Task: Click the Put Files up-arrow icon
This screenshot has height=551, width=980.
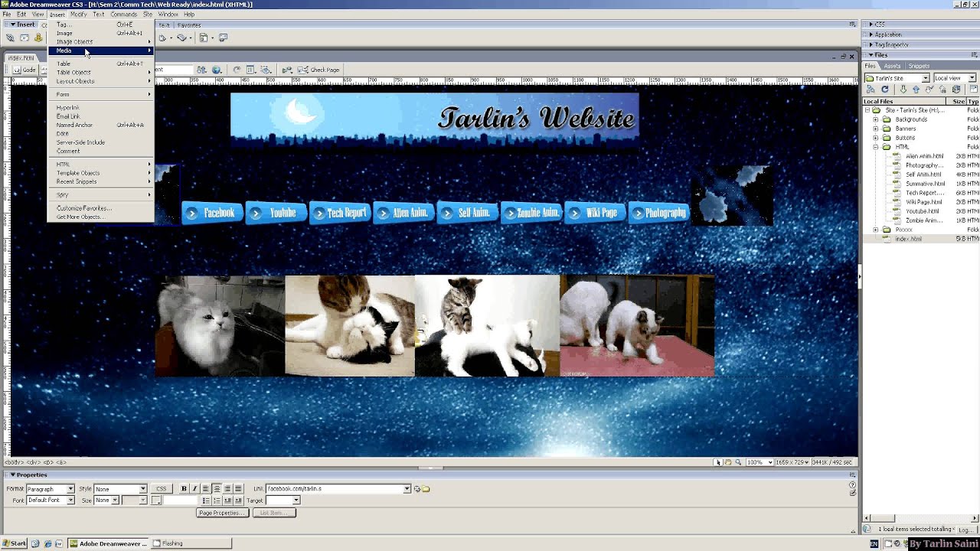Action: pyautogui.click(x=916, y=90)
